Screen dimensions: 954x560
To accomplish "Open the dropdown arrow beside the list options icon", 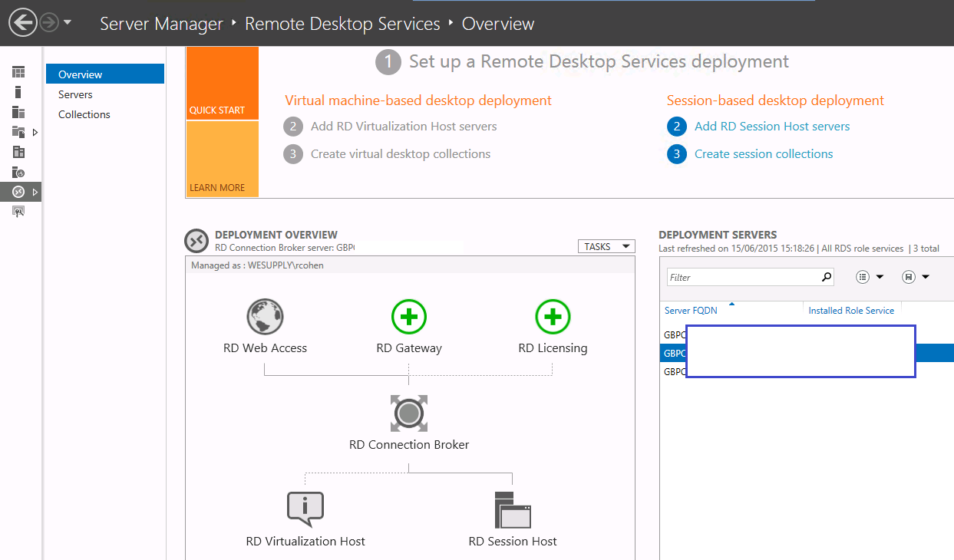I will pos(880,277).
